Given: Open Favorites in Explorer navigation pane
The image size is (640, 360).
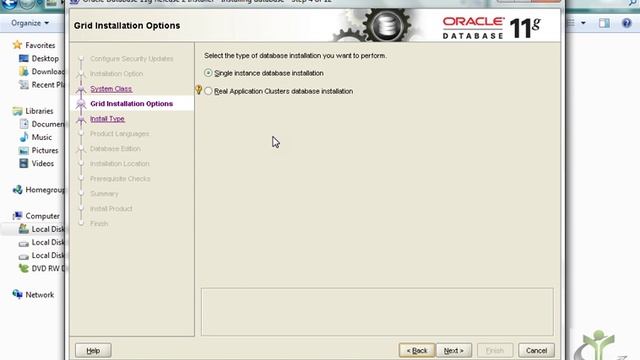Looking at the screenshot, I should [x=40, y=45].
